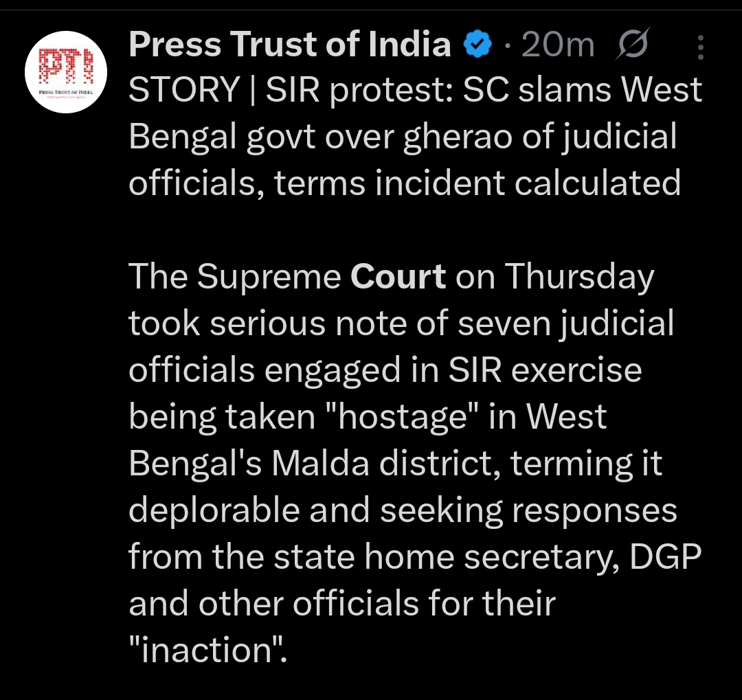Open the Press Trust of India account name
Viewport: 742px width, 700px height.
tap(290, 45)
